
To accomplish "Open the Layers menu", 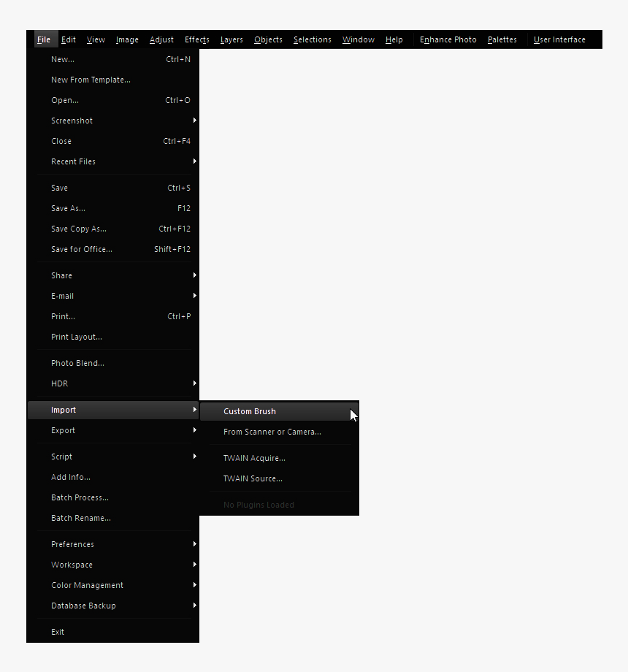I will click(x=231, y=39).
